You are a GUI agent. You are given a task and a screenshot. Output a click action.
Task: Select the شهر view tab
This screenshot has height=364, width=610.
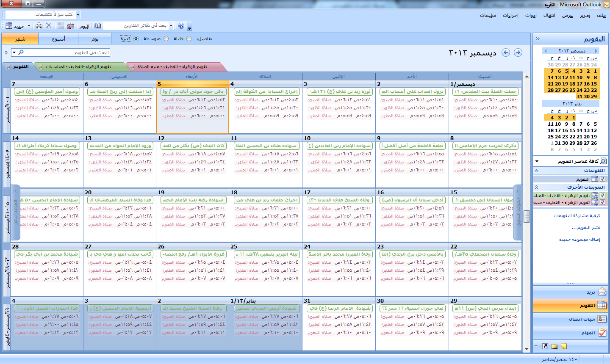pos(20,39)
